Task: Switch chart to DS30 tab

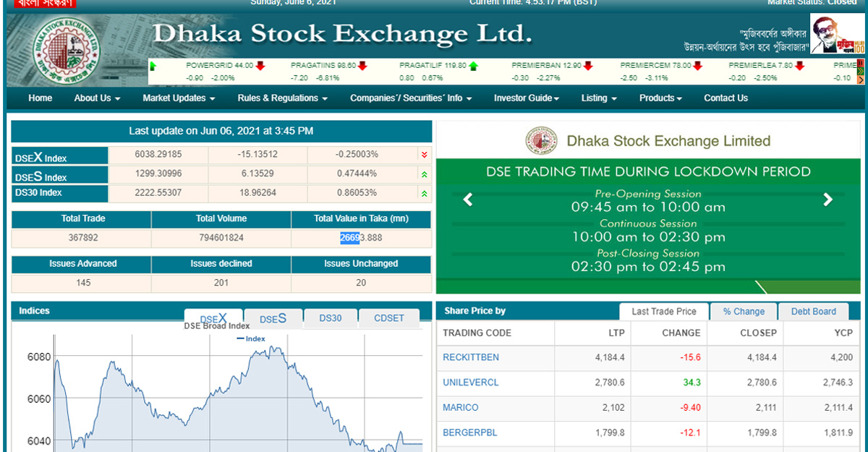Action: tap(331, 318)
